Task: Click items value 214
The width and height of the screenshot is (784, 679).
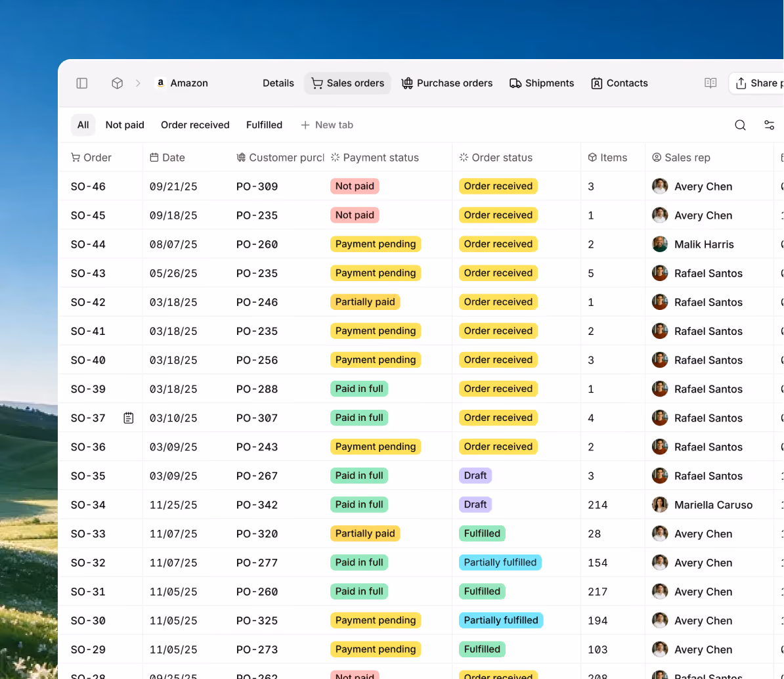Action: click(598, 505)
